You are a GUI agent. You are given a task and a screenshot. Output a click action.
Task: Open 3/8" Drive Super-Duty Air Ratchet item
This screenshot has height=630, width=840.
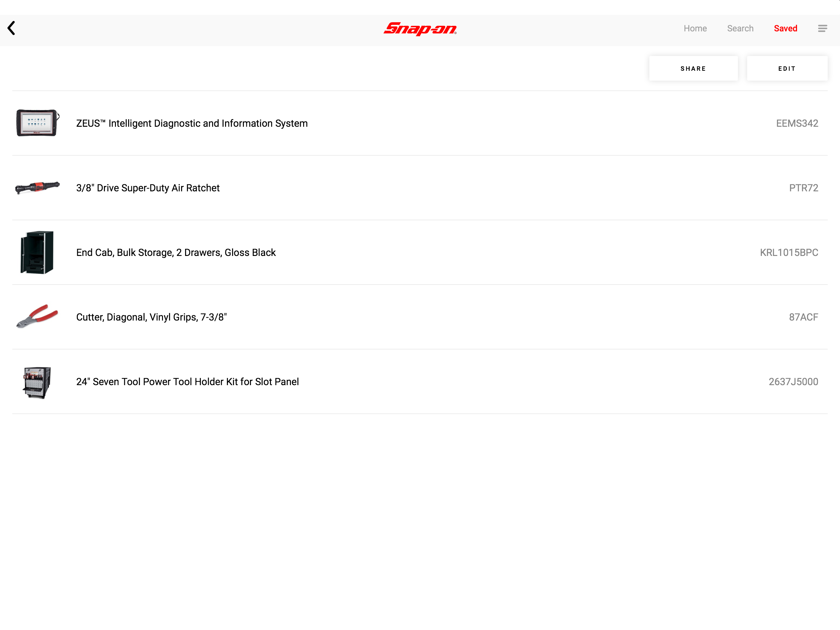(x=148, y=188)
